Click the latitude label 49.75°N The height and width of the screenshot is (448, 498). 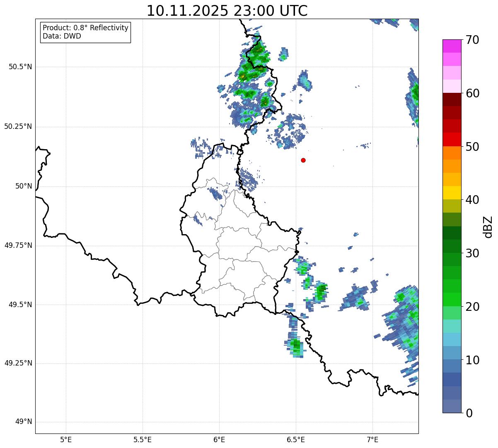(18, 245)
